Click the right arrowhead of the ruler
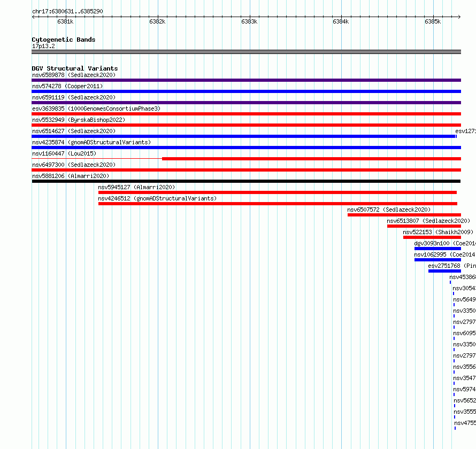 click(459, 17)
